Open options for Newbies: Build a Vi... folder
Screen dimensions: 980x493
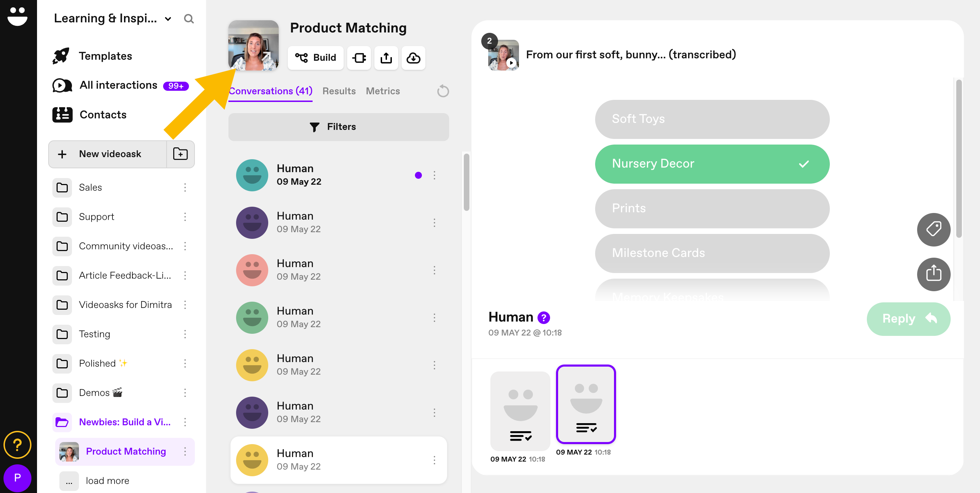pos(185,422)
